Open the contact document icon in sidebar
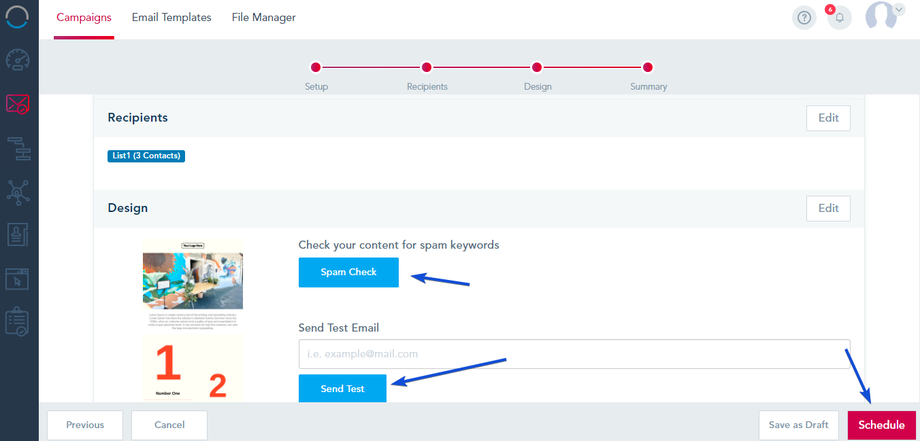Viewport: 920px width, 441px height. point(19,235)
